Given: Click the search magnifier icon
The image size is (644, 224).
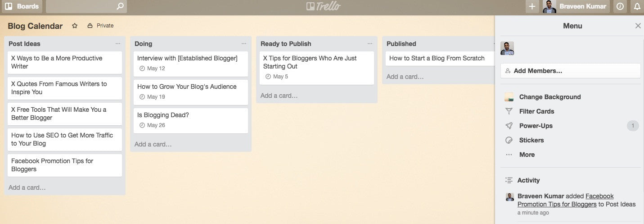Looking at the screenshot, I should (x=120, y=6).
